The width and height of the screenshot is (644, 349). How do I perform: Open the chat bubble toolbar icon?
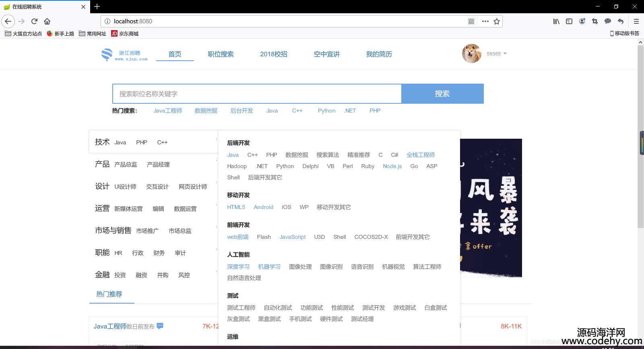point(608,21)
